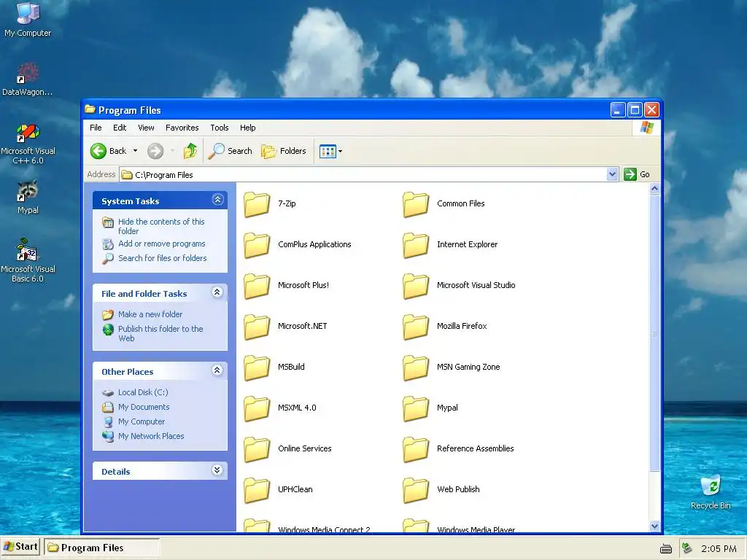Click the file list scroll down arrow

654,526
